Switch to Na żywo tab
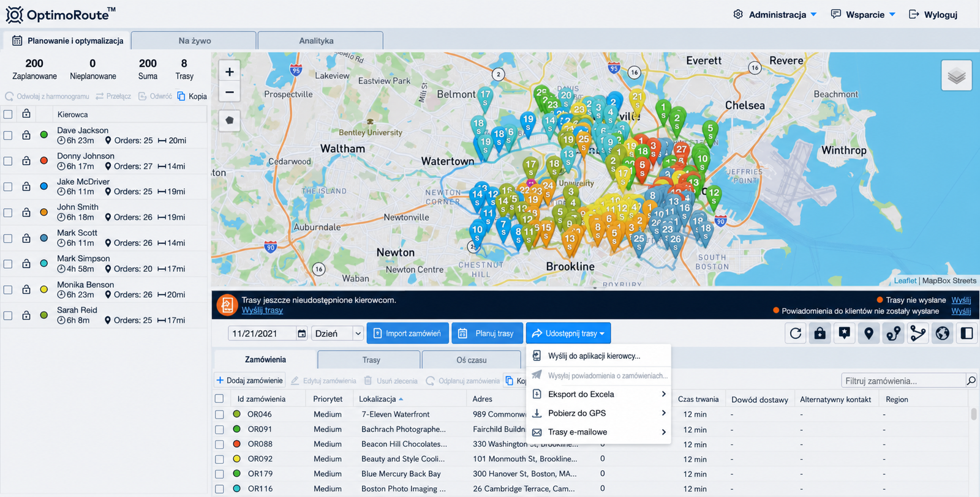The width and height of the screenshot is (980, 497). click(194, 40)
